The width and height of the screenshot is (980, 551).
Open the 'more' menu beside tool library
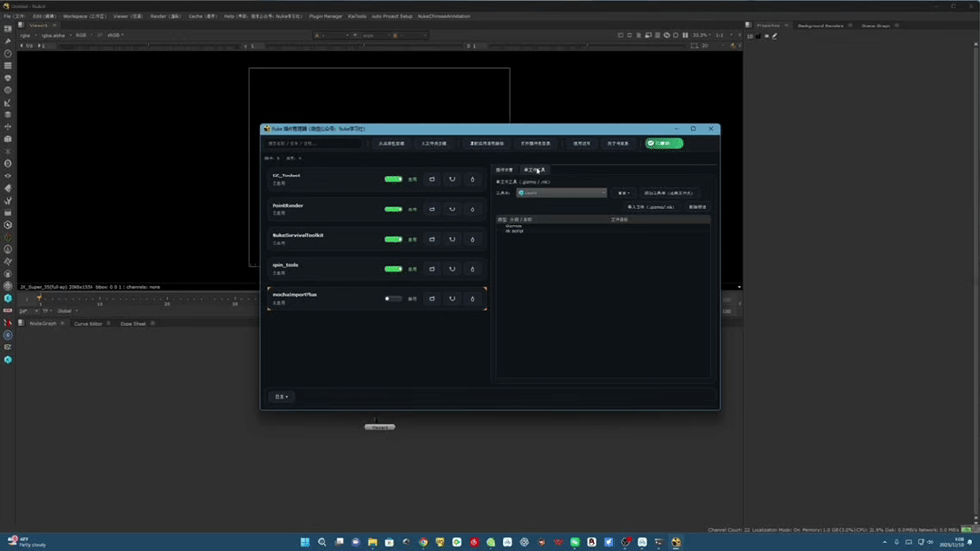pos(623,193)
